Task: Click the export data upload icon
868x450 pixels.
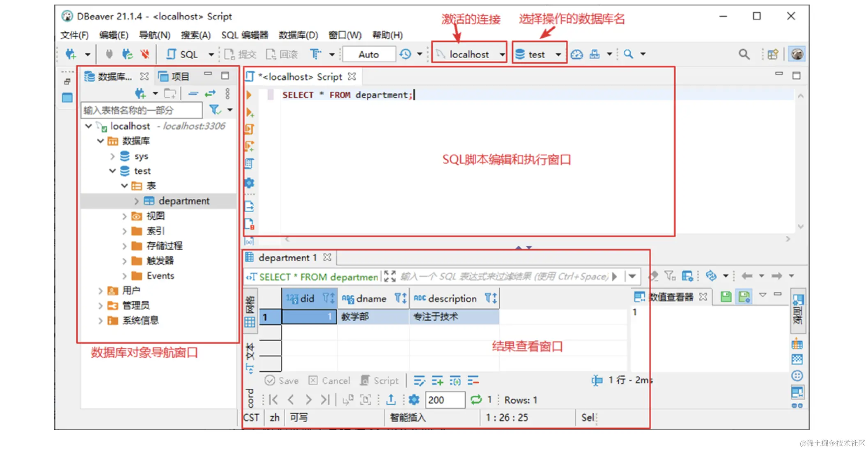Action: [x=391, y=399]
